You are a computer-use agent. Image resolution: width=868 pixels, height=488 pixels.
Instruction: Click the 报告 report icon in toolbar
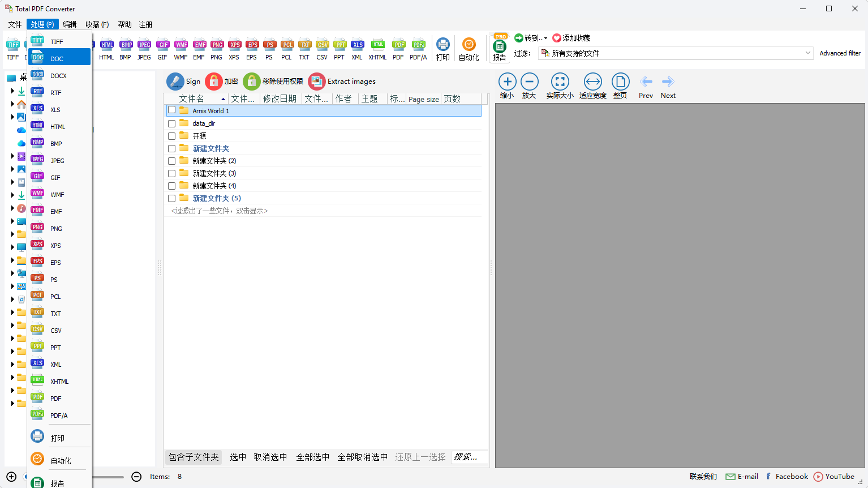coord(500,46)
